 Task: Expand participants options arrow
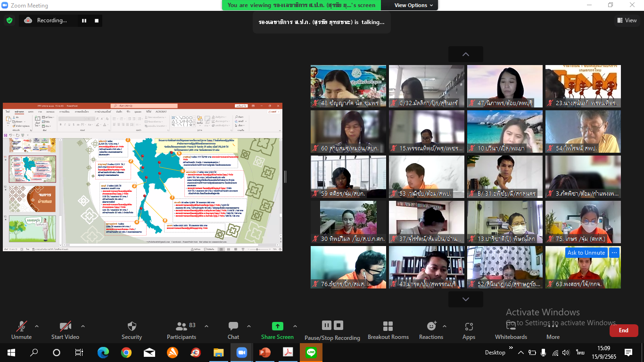[206, 326]
